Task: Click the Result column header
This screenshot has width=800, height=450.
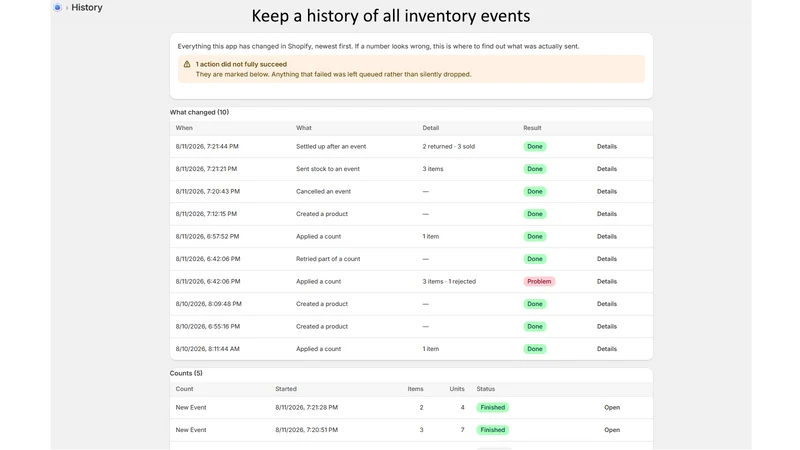Action: coord(532,128)
